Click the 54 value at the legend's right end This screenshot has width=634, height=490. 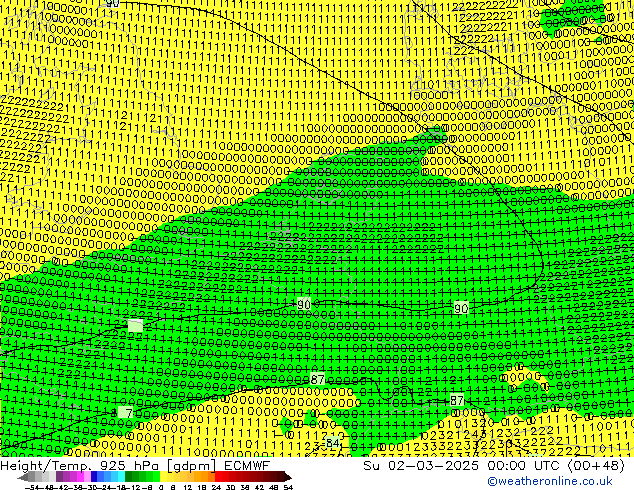point(288,487)
